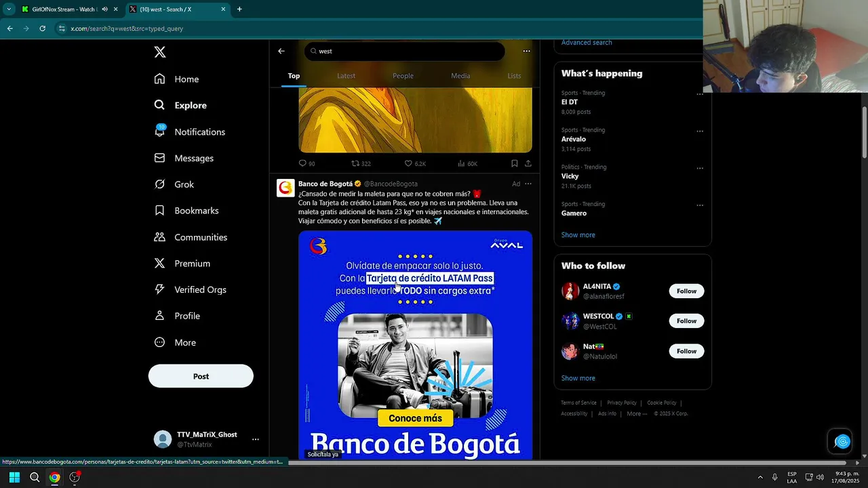Follow AL4NITA
This screenshot has width=868, height=488.
(x=686, y=291)
